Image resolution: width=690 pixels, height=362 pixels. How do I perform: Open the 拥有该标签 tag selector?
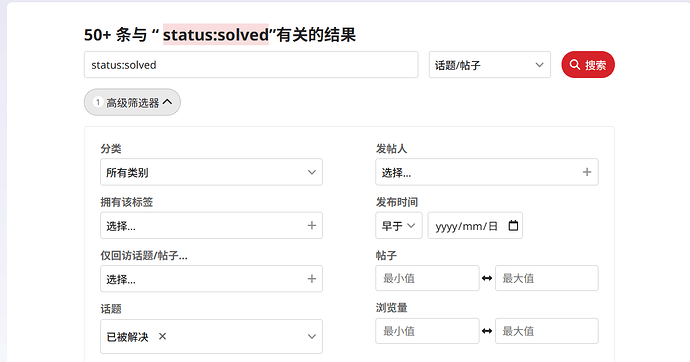211,226
